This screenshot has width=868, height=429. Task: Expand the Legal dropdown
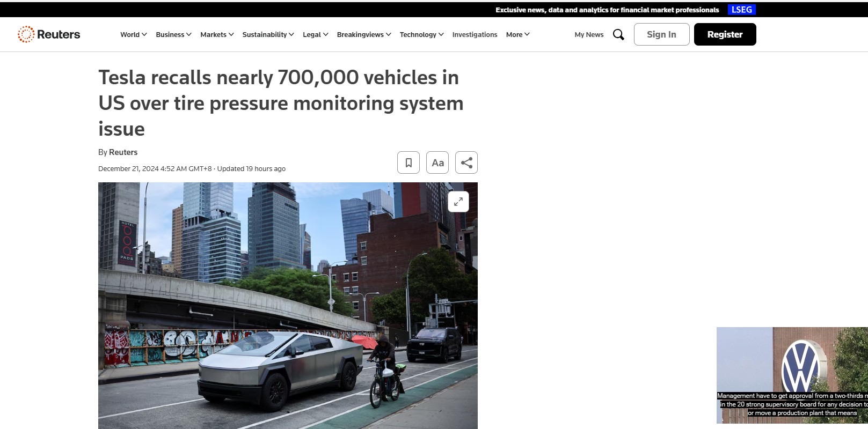[316, 34]
